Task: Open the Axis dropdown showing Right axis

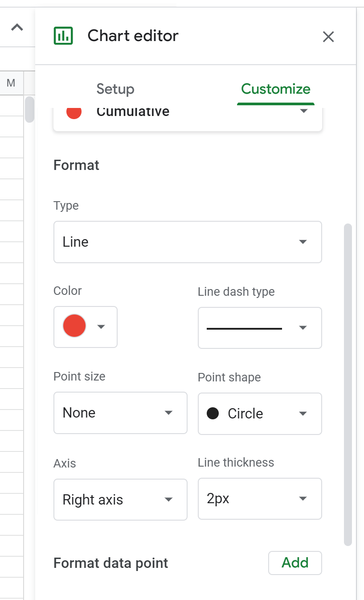Action: tap(120, 500)
